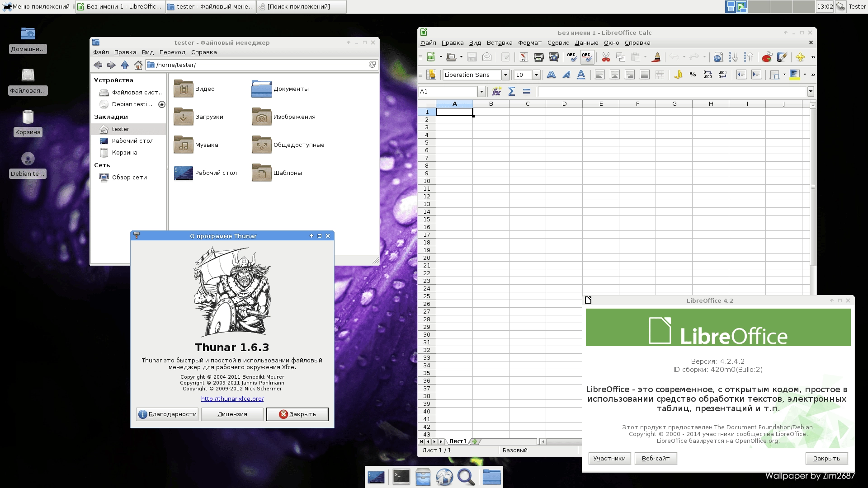
Task: Open the Формат menu in Calc
Action: (530, 43)
